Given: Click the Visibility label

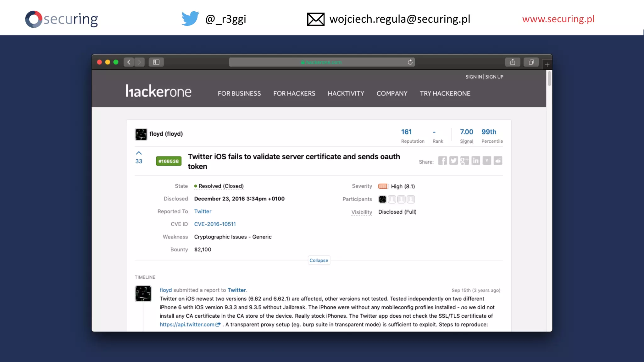Looking at the screenshot, I should coord(362,212).
